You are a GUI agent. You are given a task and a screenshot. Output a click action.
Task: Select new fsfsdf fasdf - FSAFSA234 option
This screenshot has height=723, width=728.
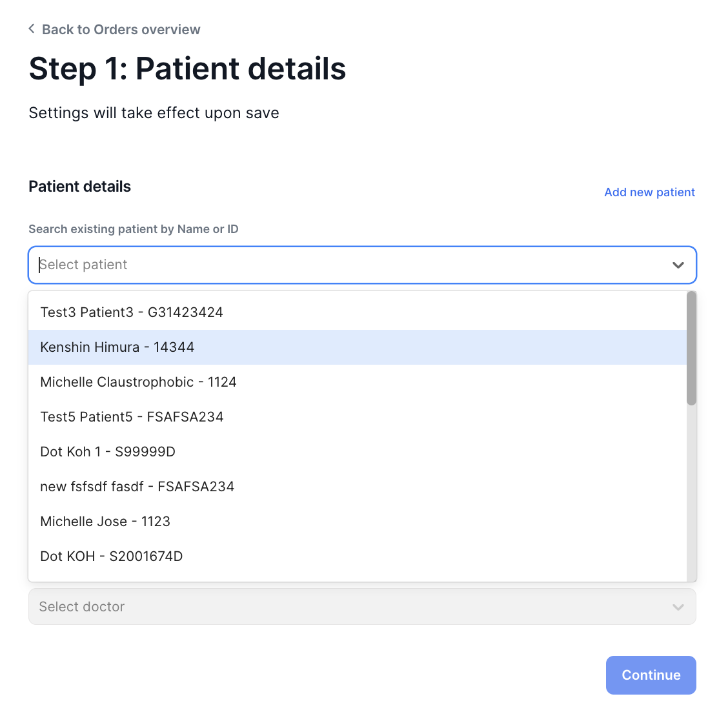tap(137, 487)
